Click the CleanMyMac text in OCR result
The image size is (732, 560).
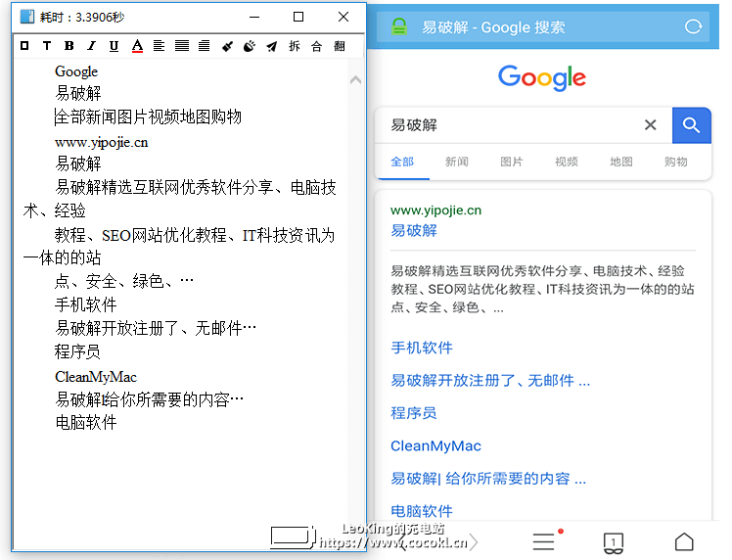(x=96, y=377)
